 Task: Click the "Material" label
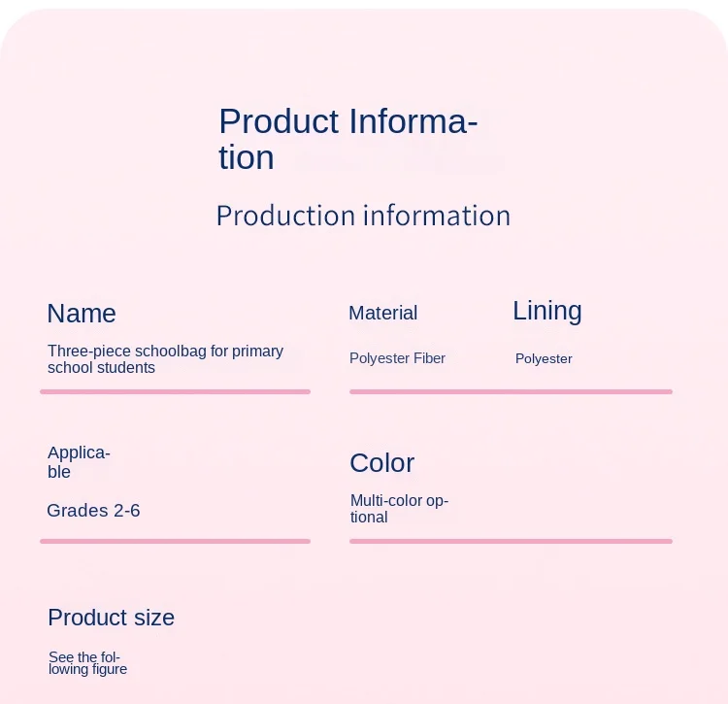[x=382, y=314]
